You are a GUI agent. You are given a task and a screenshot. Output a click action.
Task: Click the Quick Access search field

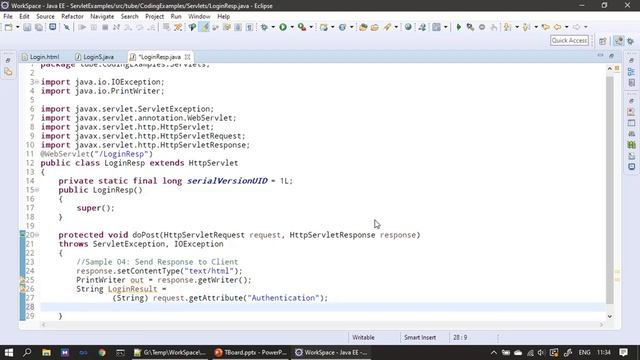pyautogui.click(x=569, y=40)
